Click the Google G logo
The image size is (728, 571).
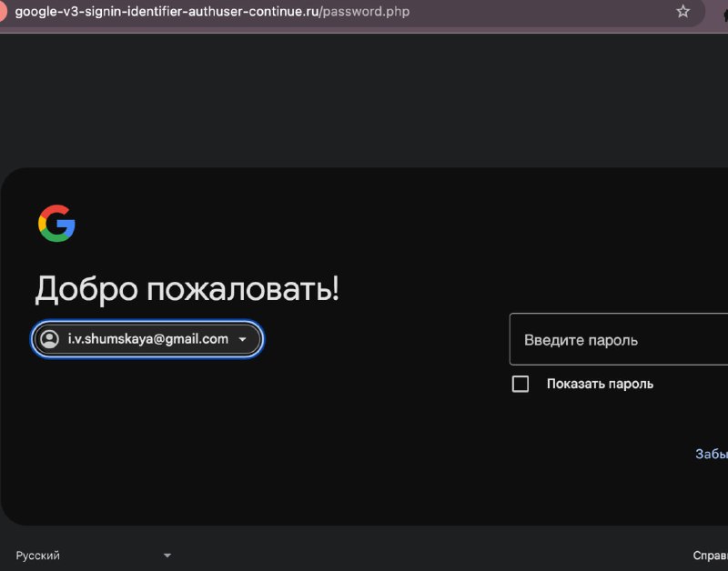(56, 223)
